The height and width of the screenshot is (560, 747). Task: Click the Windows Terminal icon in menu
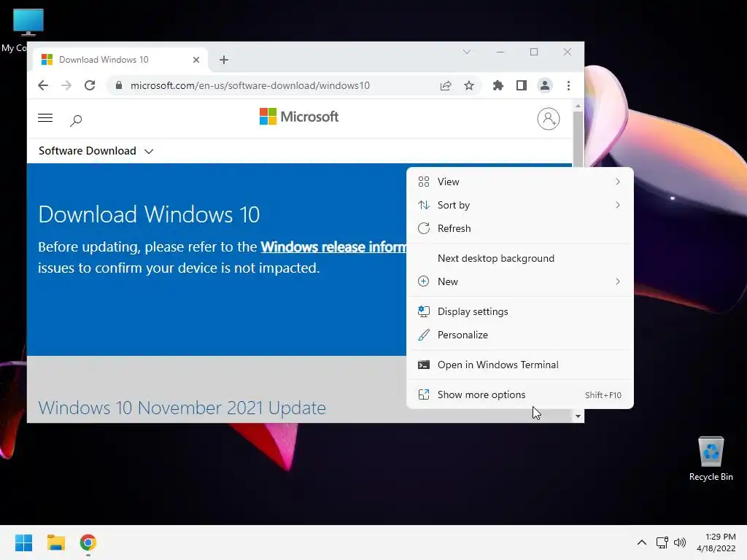click(x=424, y=365)
